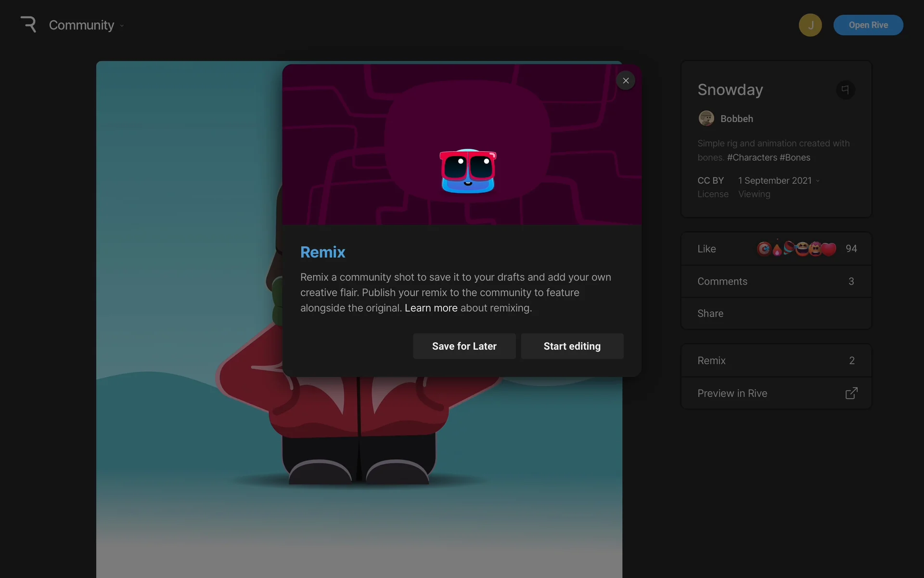Click the Rive logo icon

[x=28, y=25]
